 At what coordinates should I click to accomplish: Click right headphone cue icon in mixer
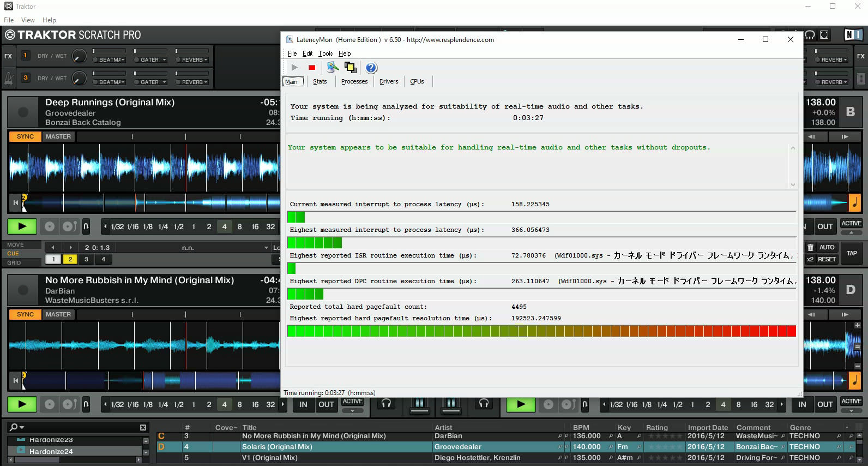pos(484,403)
